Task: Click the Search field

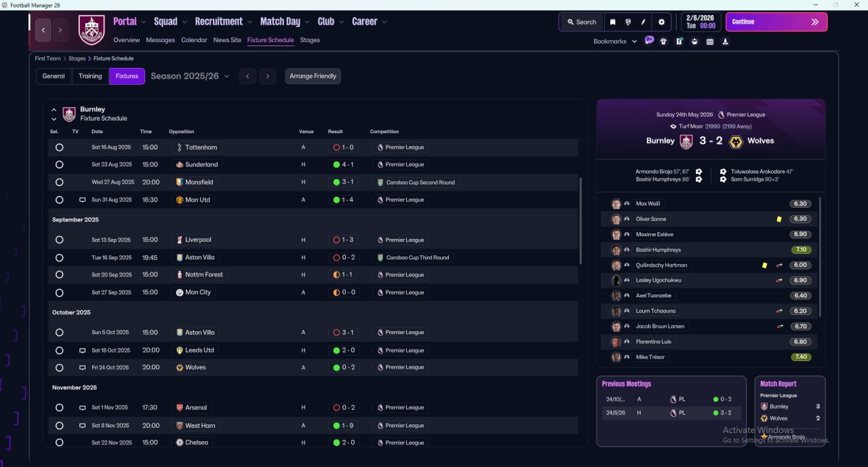Action: (581, 22)
